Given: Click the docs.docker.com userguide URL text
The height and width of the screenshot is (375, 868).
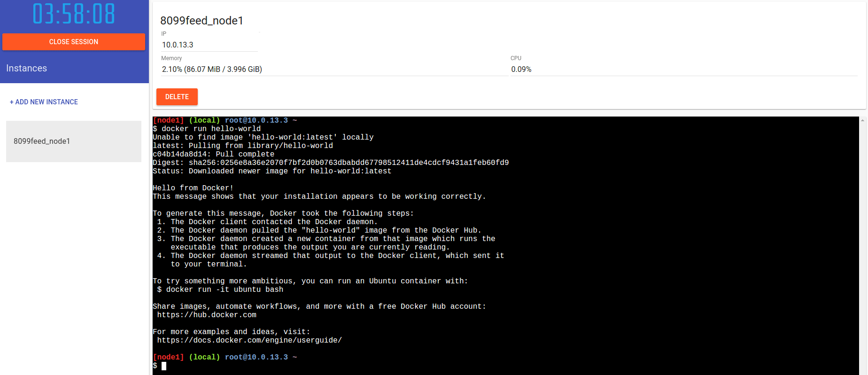Looking at the screenshot, I should coord(249,340).
